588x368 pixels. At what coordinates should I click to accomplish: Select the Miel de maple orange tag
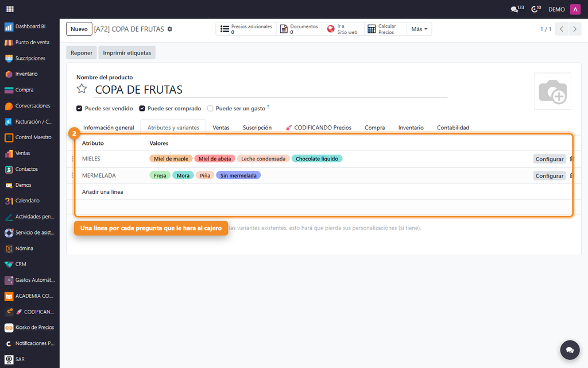click(x=171, y=159)
